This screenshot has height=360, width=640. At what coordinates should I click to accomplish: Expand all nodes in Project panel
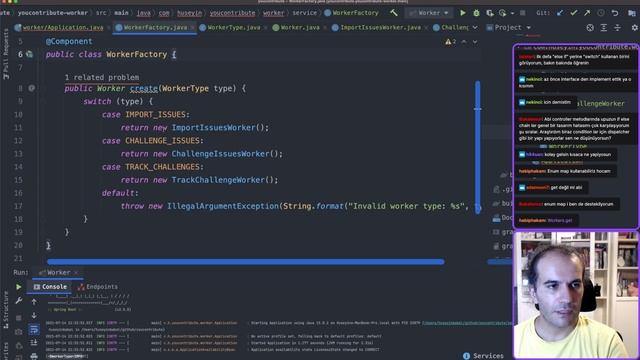(x=604, y=28)
